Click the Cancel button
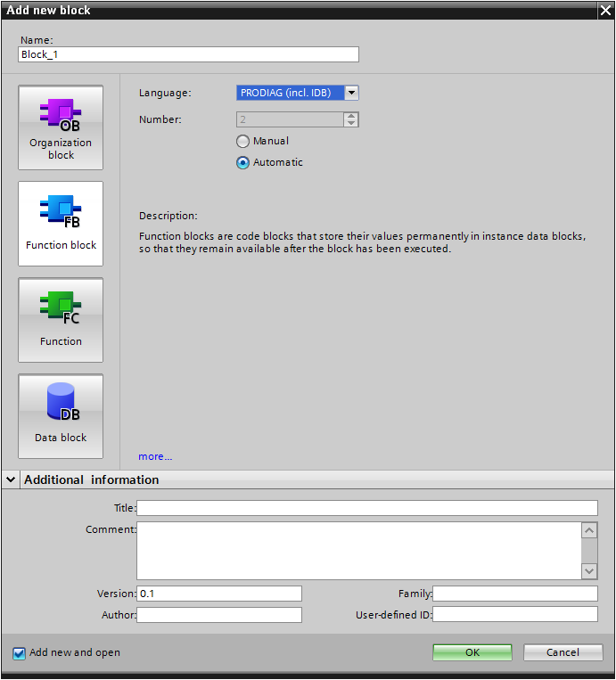The height and width of the screenshot is (680, 616). (563, 652)
